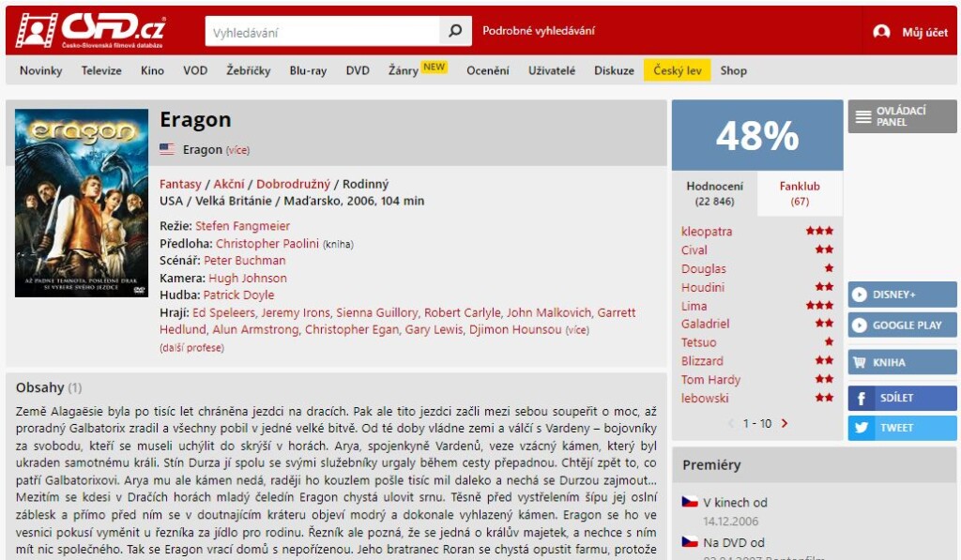The width and height of the screenshot is (961, 560).
Task: Open the Shop menu item
Action: point(733,70)
